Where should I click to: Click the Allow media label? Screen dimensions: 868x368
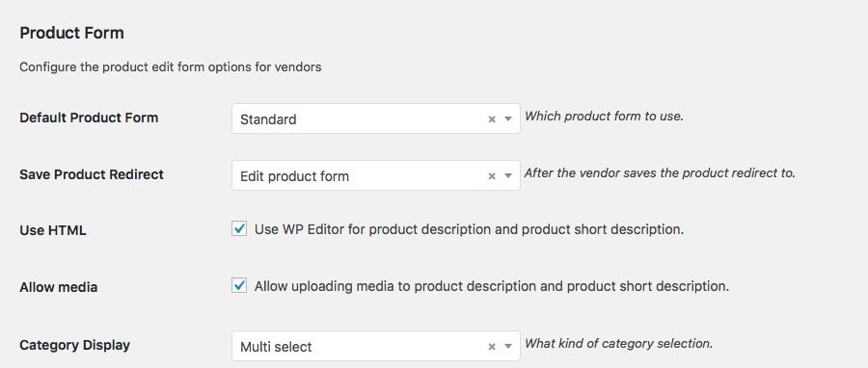[58, 287]
